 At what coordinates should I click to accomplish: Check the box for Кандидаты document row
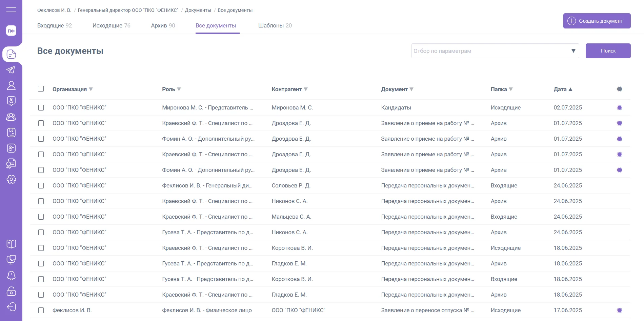click(41, 108)
